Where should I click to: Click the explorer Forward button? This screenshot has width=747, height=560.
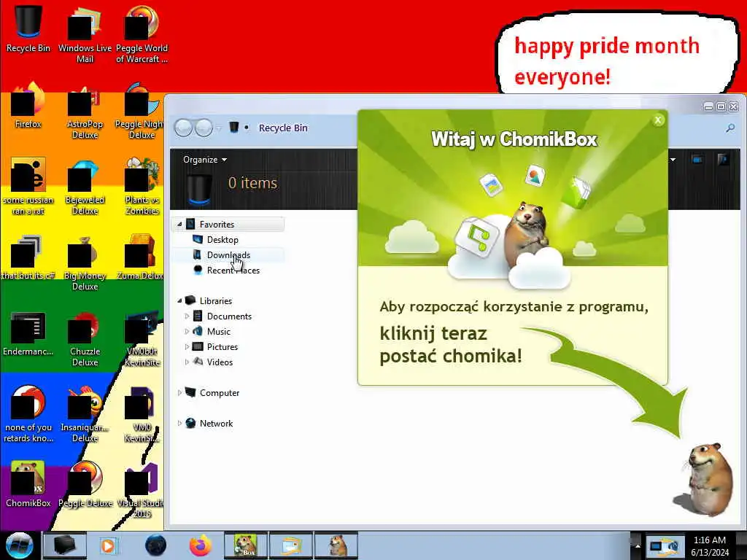(204, 128)
